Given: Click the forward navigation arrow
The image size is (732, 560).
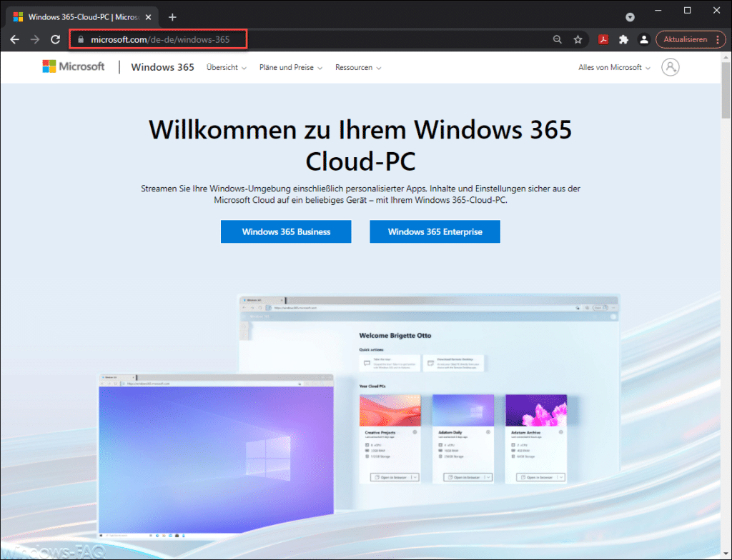Looking at the screenshot, I should (35, 40).
